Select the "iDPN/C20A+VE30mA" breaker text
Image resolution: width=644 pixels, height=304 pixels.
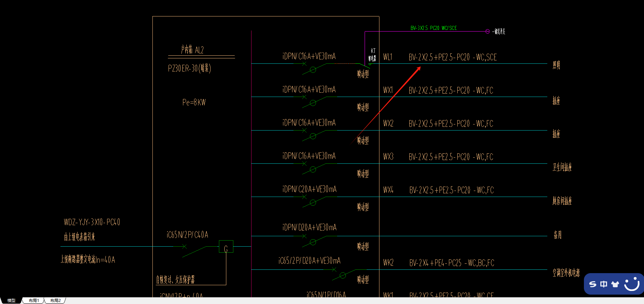click(310, 189)
